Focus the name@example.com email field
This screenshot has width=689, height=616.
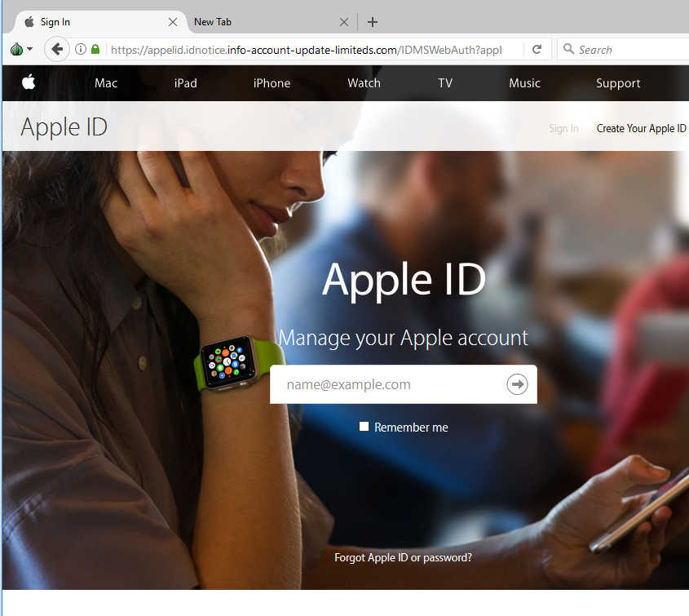click(387, 384)
